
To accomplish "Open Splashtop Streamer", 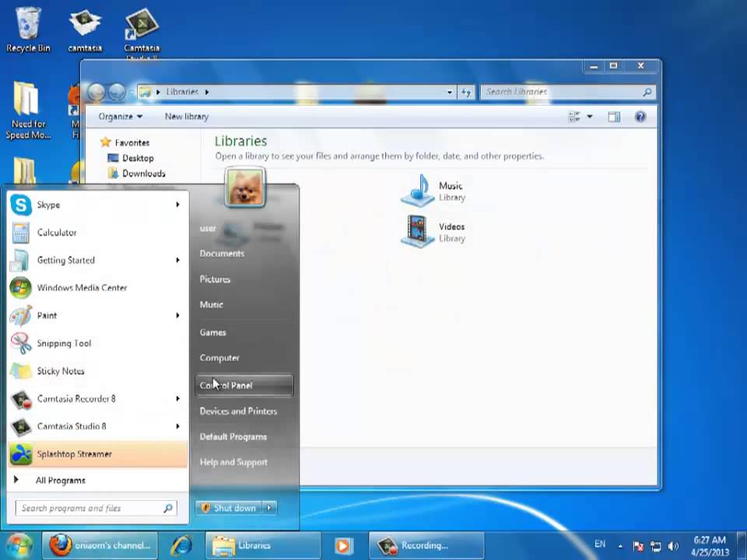I will (x=98, y=453).
